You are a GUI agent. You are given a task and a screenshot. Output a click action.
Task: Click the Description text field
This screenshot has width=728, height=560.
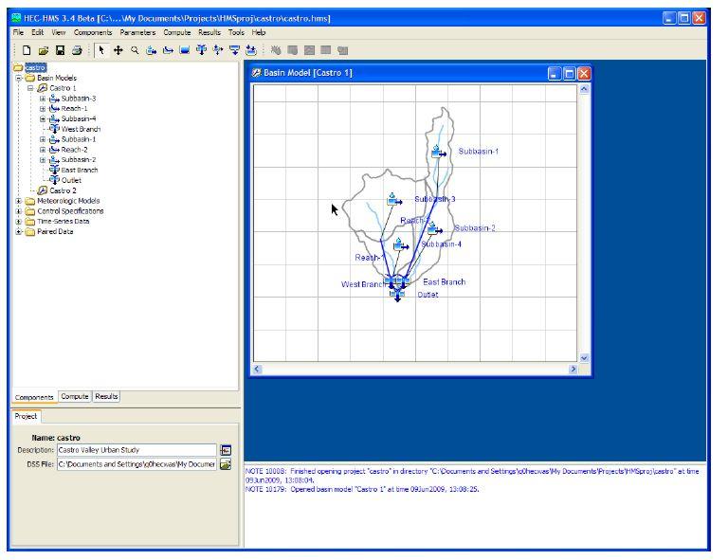[136, 450]
